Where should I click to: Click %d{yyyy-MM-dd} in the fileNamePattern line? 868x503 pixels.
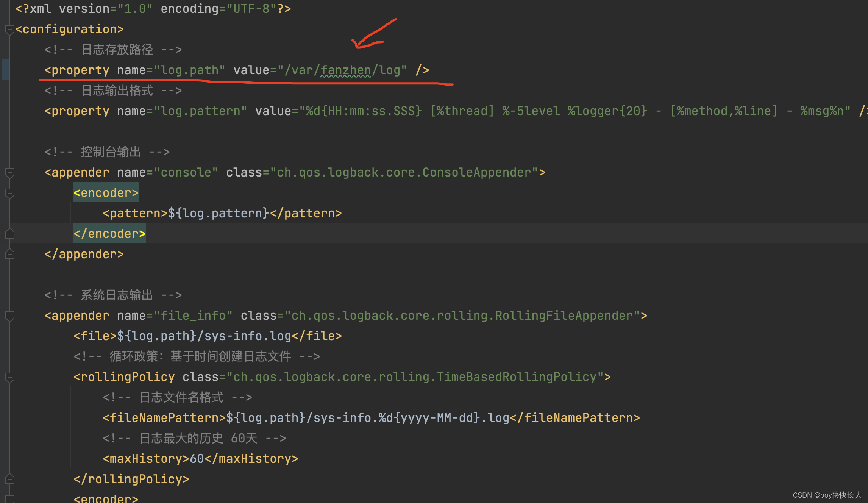pyautogui.click(x=429, y=418)
